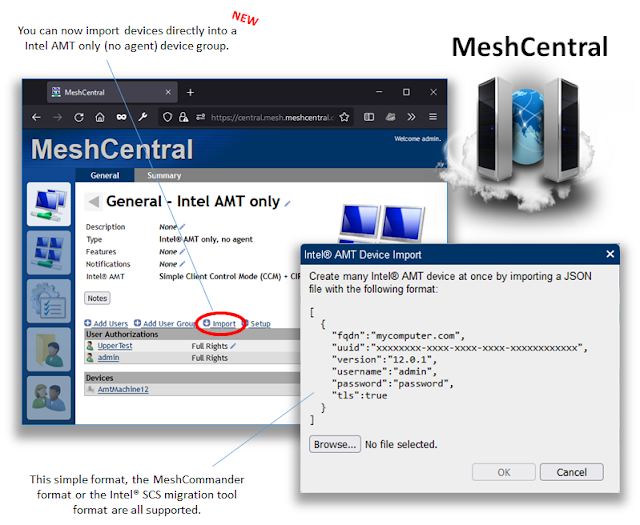This screenshot has width=640, height=525.
Task: Open the device groups grid sidebar icon
Action: (49, 253)
